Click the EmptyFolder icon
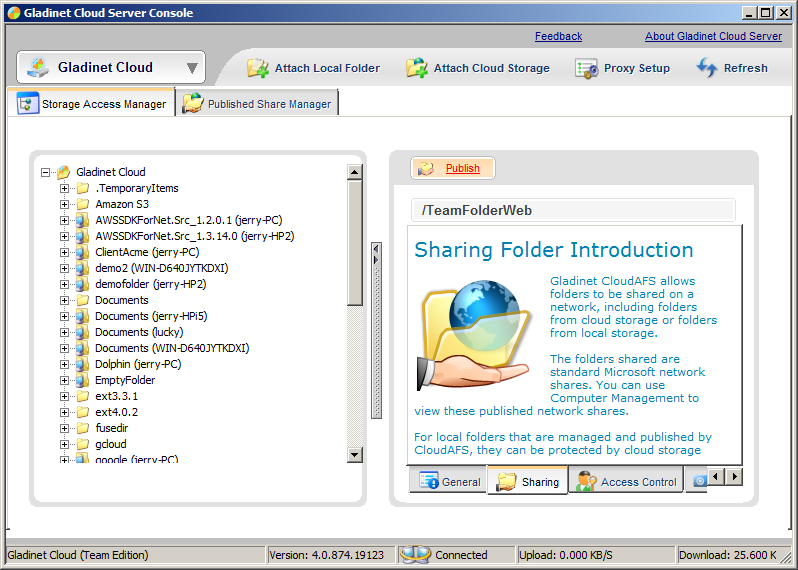Screen dimensions: 798x570 81,380
